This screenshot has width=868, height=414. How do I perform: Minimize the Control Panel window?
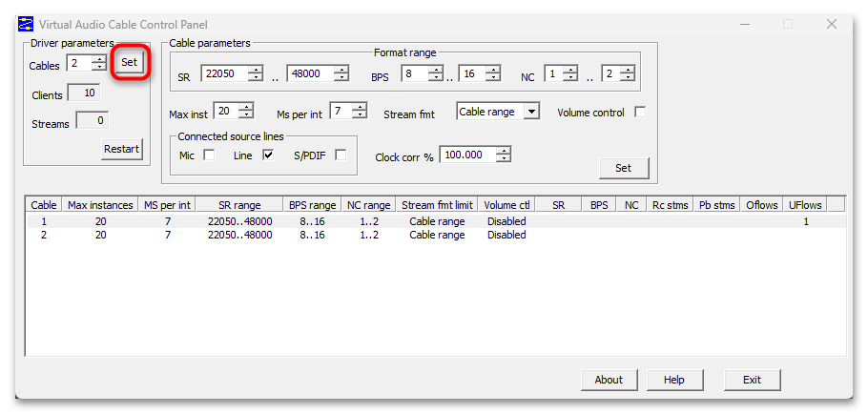coord(745,24)
